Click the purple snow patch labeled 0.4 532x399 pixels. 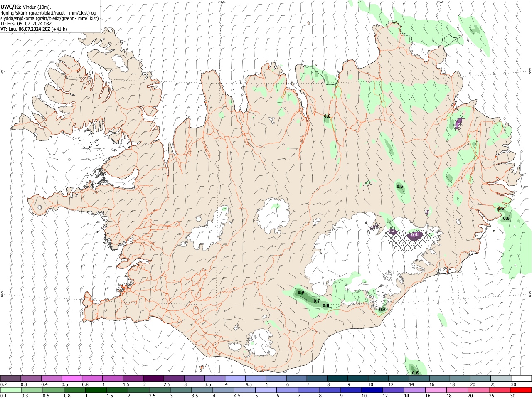414,236
